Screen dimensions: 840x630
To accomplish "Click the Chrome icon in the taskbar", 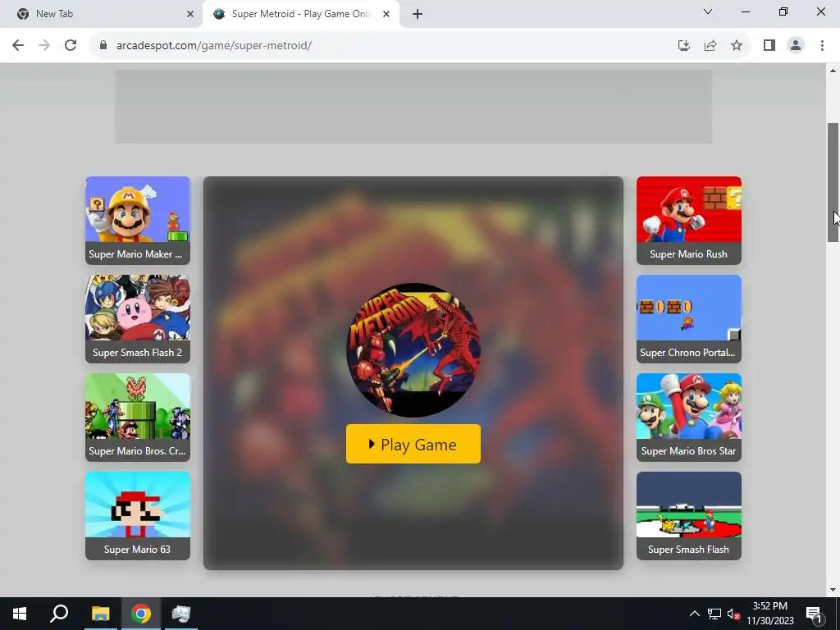I will (141, 614).
